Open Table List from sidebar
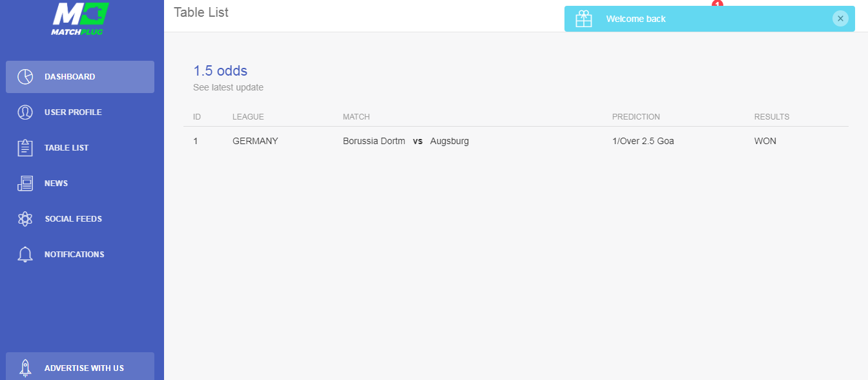Image resolution: width=868 pixels, height=380 pixels. tap(80, 148)
